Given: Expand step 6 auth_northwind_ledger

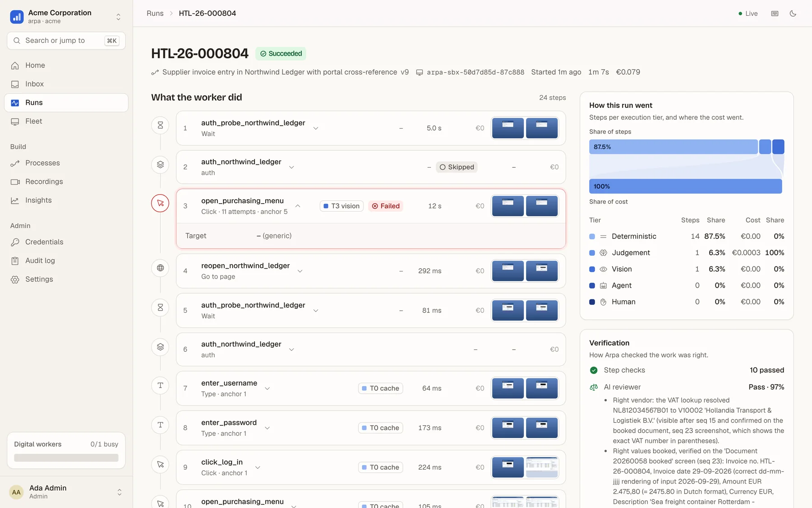Looking at the screenshot, I should [x=291, y=350].
